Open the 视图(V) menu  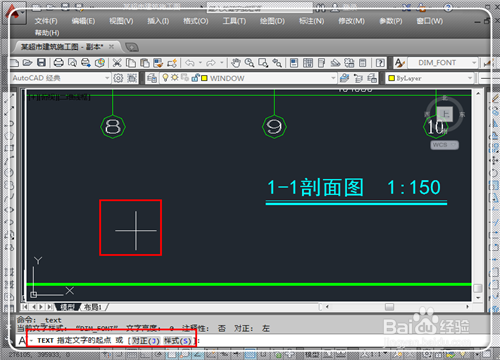coord(121,21)
